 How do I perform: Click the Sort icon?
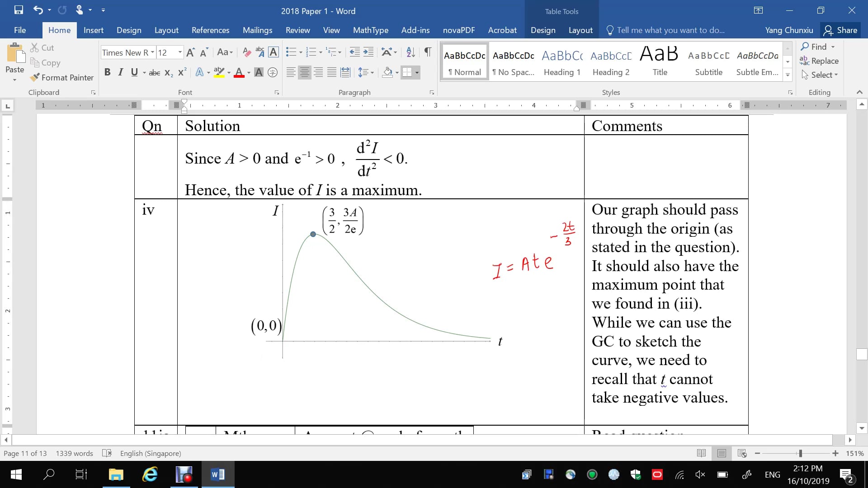pyautogui.click(x=410, y=52)
